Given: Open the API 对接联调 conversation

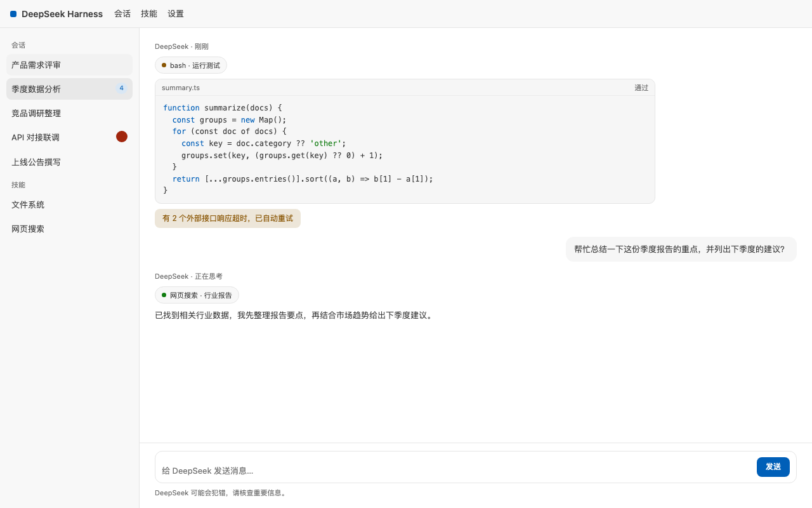Looking at the screenshot, I should click(x=70, y=137).
